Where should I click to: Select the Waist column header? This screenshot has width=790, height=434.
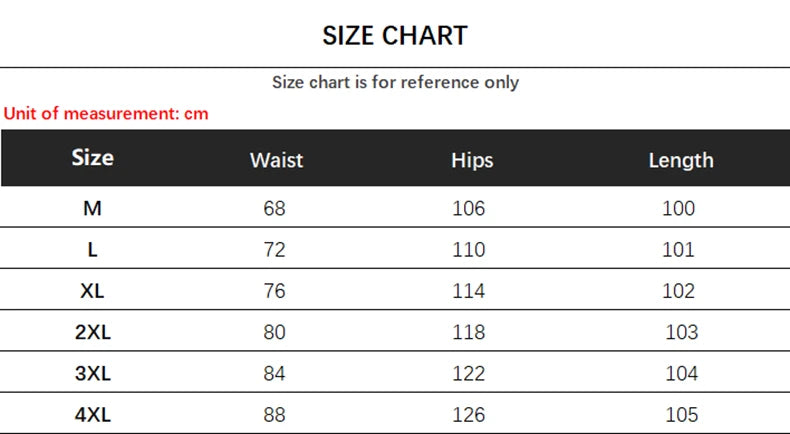[276, 160]
